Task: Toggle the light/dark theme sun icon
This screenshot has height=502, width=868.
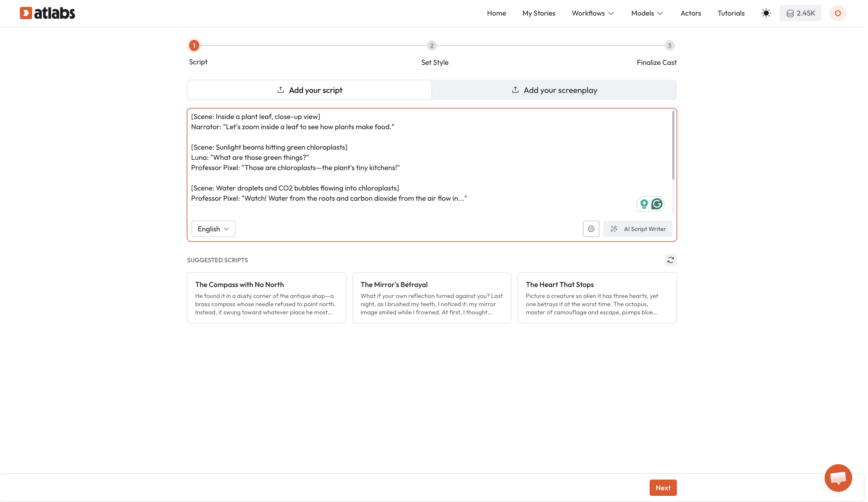Action: point(766,13)
